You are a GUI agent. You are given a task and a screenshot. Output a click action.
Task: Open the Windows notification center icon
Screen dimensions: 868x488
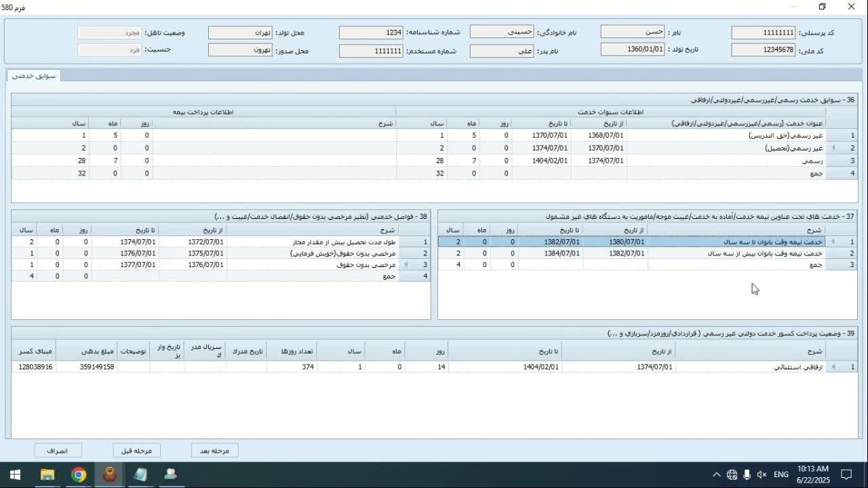846,474
